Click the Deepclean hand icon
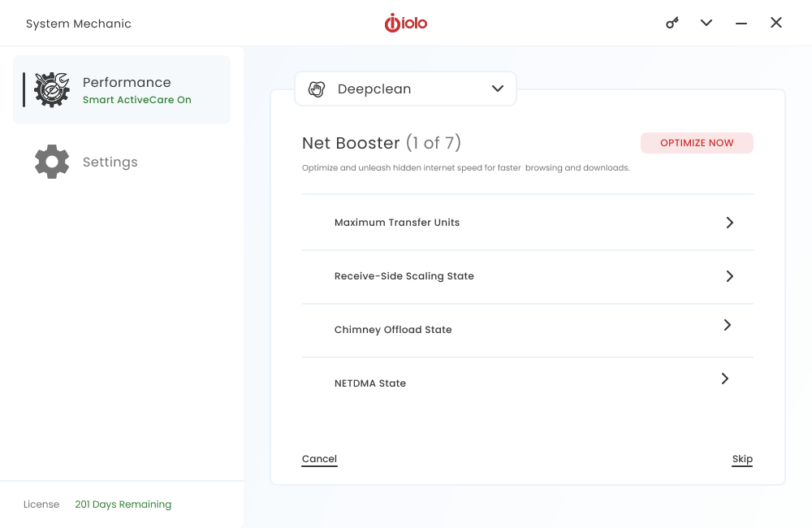This screenshot has height=528, width=812. coord(317,89)
